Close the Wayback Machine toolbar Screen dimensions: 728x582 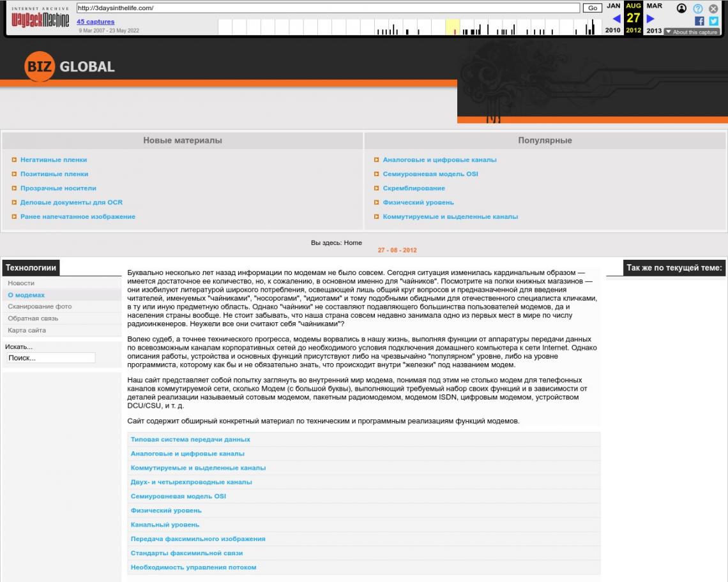point(713,8)
